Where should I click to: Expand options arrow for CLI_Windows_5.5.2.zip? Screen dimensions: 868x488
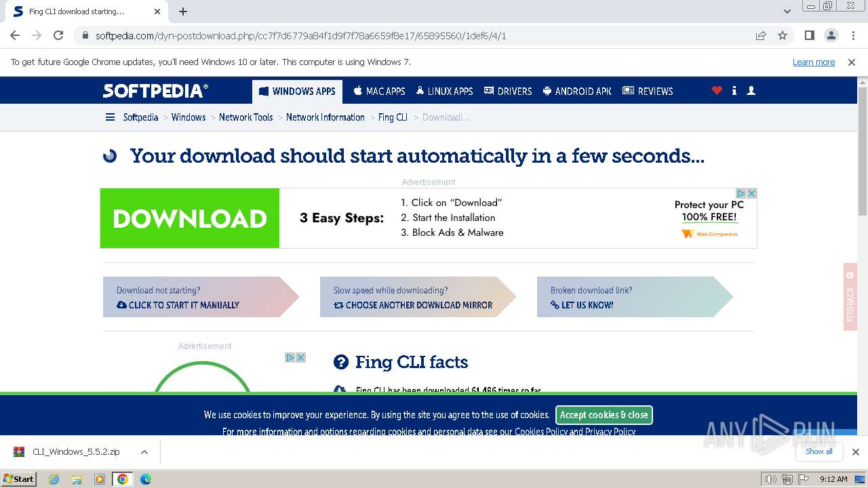click(x=144, y=451)
